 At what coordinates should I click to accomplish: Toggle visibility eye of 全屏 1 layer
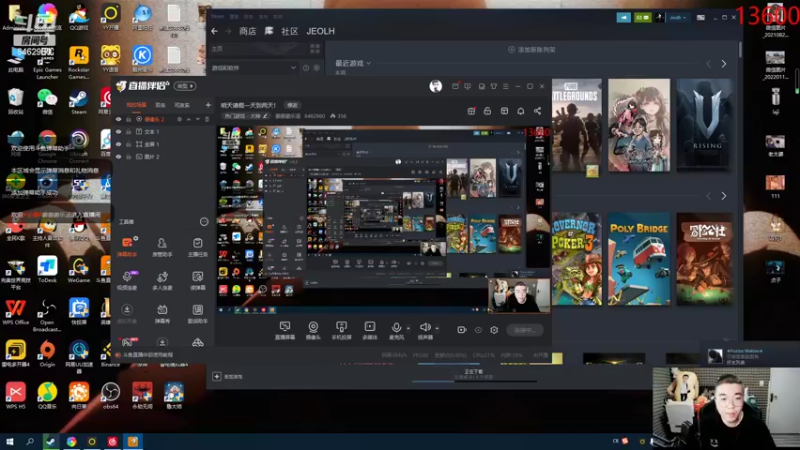pos(118,144)
